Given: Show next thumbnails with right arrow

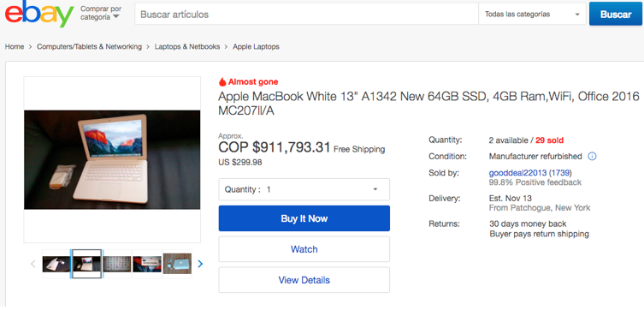Looking at the screenshot, I should pos(200,264).
